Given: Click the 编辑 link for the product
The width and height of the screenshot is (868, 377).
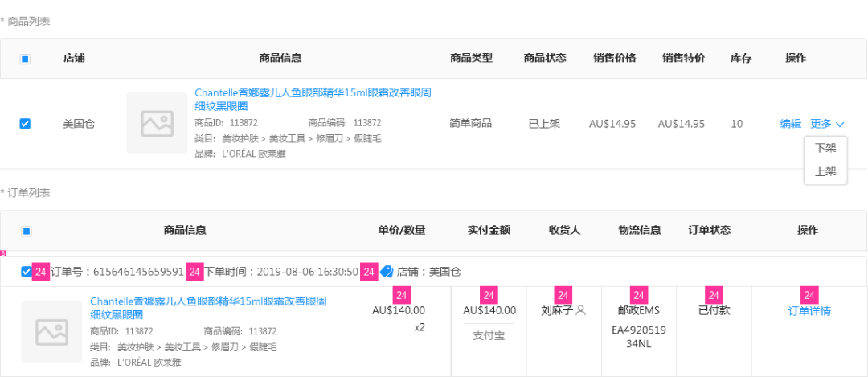Looking at the screenshot, I should point(790,124).
